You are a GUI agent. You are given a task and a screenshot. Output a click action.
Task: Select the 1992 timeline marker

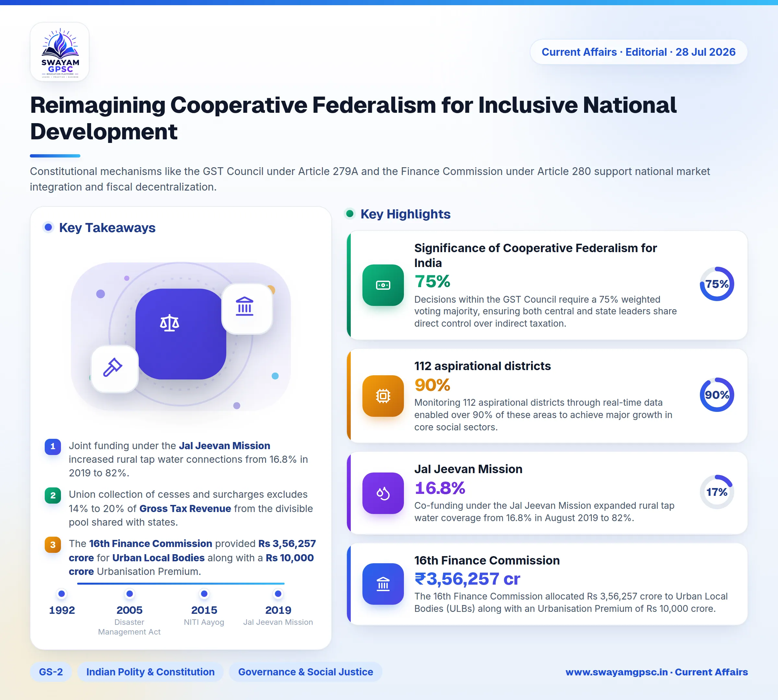[x=62, y=594]
